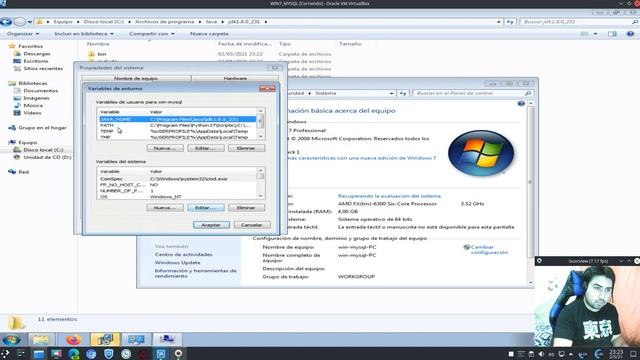The width and height of the screenshot is (640, 360).
Task: Click the System window vertical scrollbar
Action: click(530, 193)
